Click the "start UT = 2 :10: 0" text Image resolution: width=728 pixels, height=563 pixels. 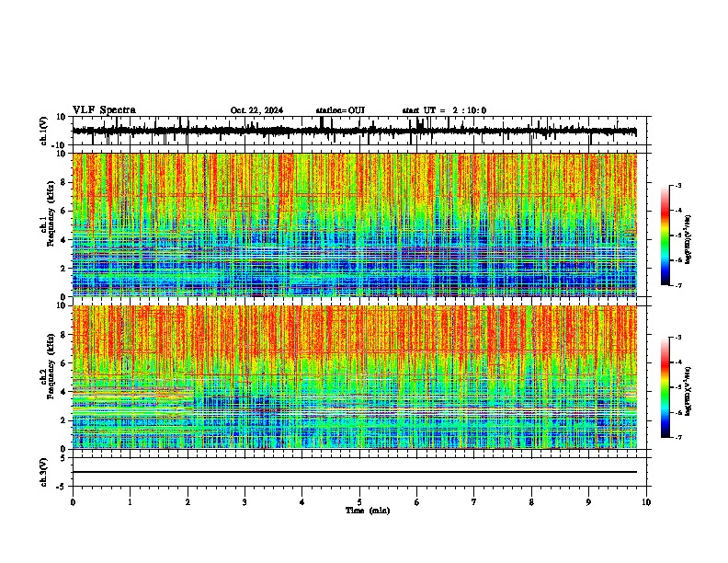tap(444, 110)
